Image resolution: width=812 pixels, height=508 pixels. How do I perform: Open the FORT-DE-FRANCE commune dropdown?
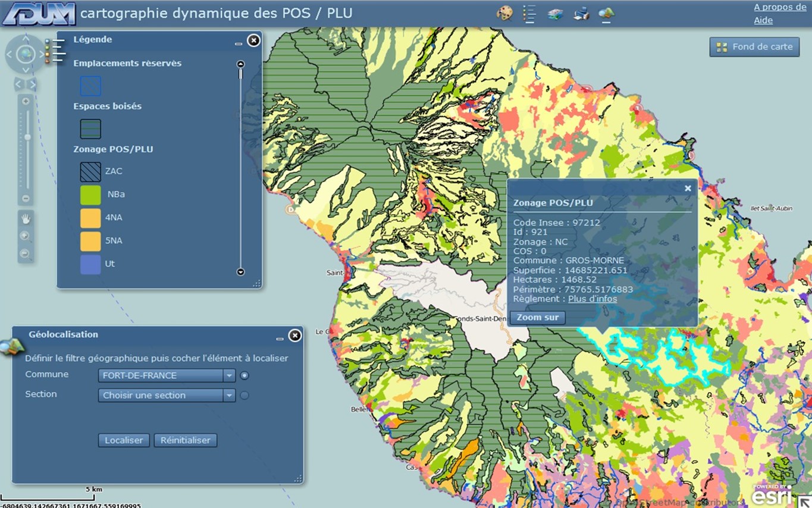tap(229, 375)
